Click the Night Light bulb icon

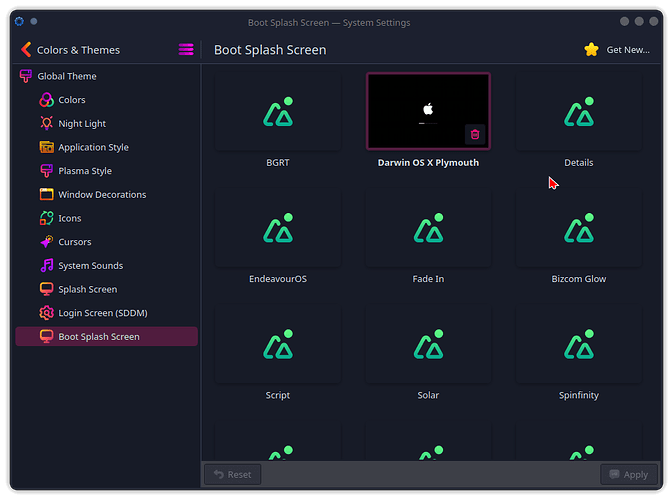pyautogui.click(x=46, y=123)
